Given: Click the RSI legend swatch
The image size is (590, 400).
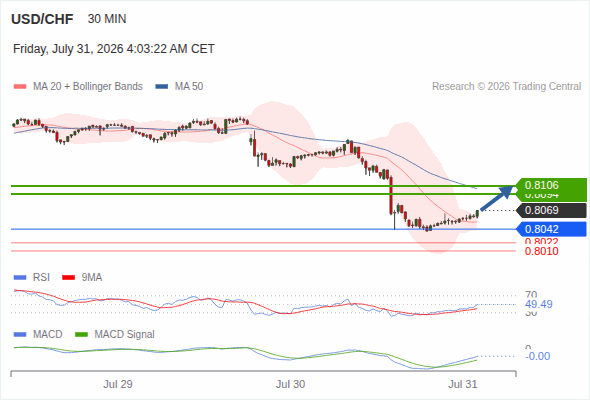Looking at the screenshot, I should coord(20,278).
